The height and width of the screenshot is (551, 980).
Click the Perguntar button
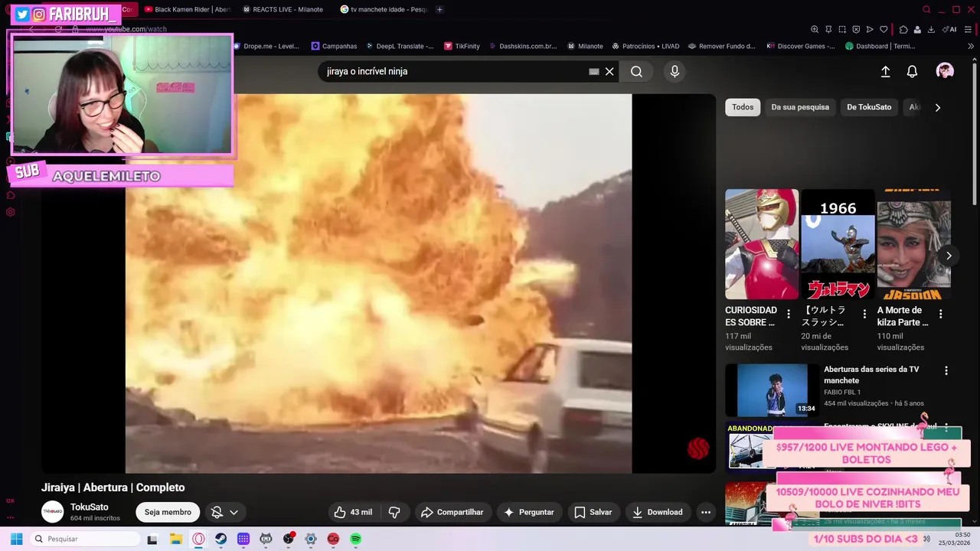tap(530, 512)
